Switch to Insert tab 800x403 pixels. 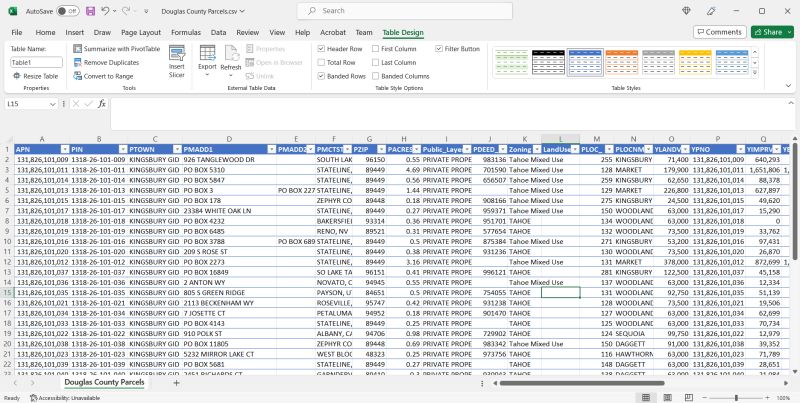tap(74, 32)
